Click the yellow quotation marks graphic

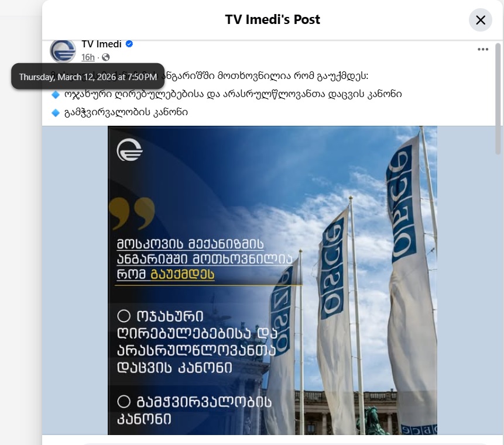tap(132, 213)
